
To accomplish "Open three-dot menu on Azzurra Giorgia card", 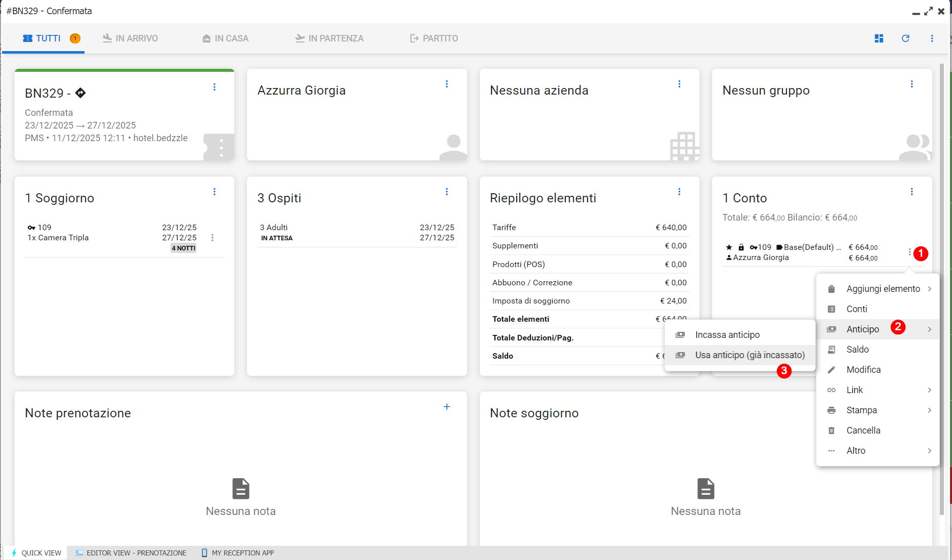I will pyautogui.click(x=447, y=84).
